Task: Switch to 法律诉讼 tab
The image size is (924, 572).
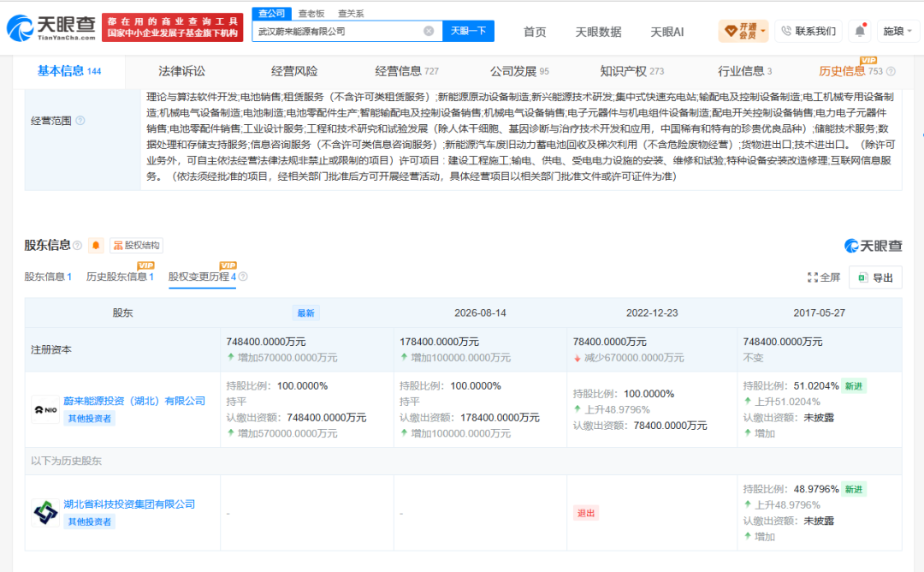Action: [x=181, y=71]
